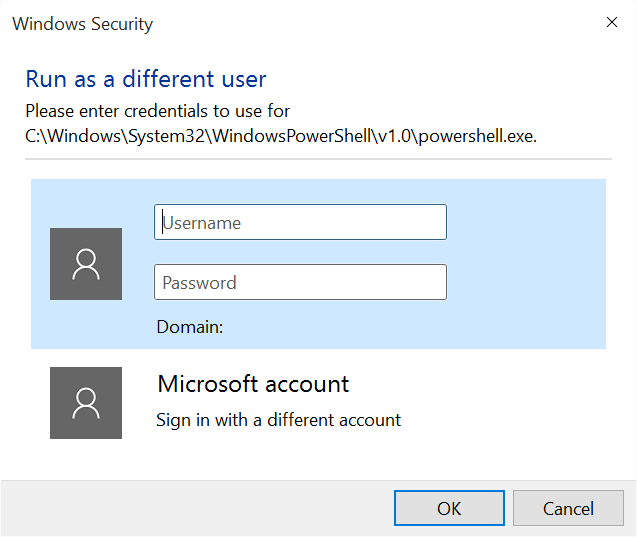The height and width of the screenshot is (537, 637).
Task: Focus the Password input field
Action: 300,282
